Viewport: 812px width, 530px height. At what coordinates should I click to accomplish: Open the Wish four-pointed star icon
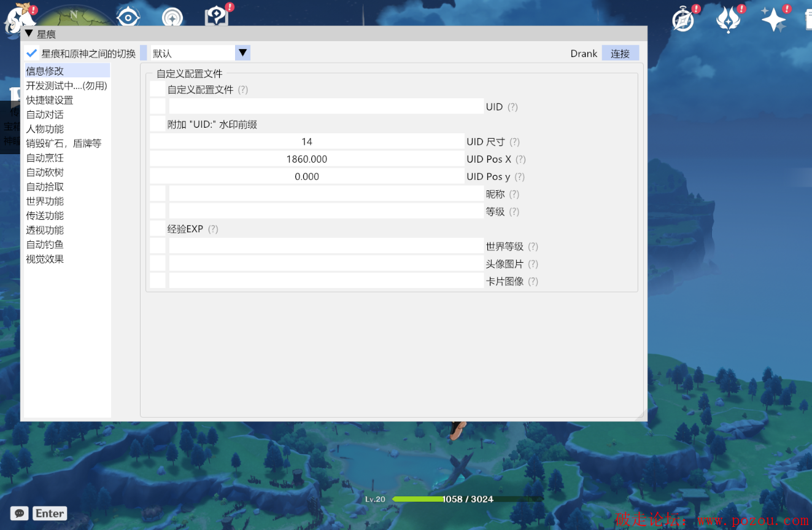click(773, 20)
